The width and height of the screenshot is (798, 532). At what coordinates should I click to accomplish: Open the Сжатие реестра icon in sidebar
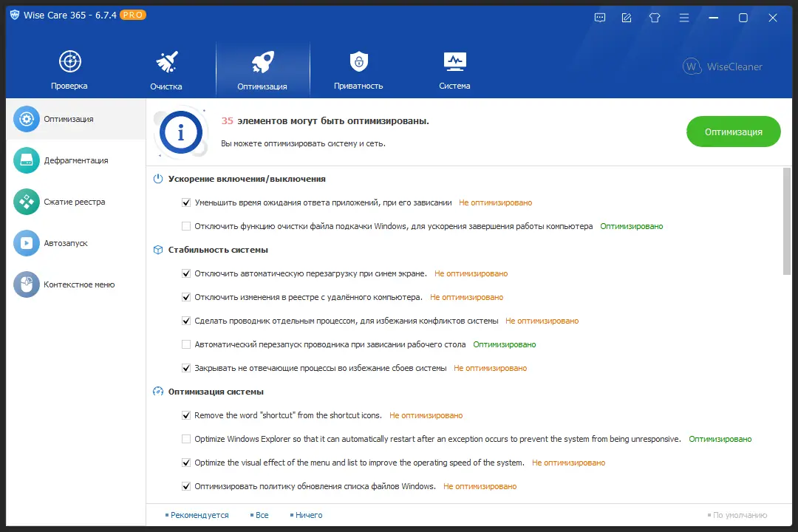pos(27,202)
